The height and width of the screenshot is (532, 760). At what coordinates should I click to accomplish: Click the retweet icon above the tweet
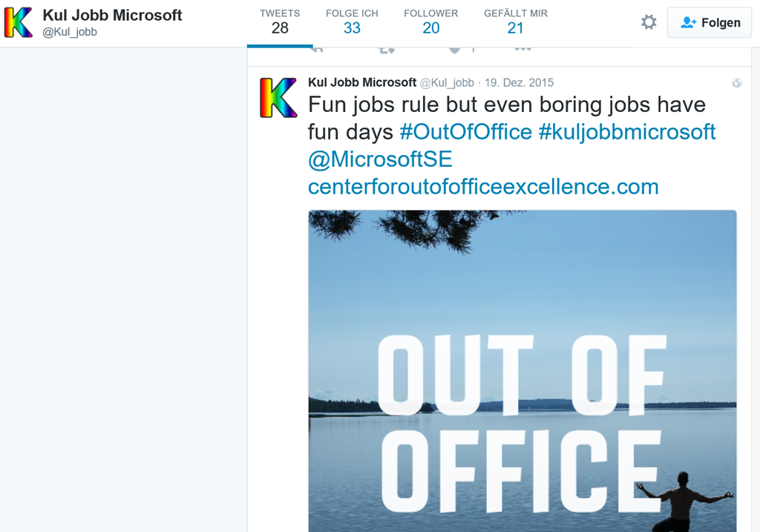tap(386, 50)
